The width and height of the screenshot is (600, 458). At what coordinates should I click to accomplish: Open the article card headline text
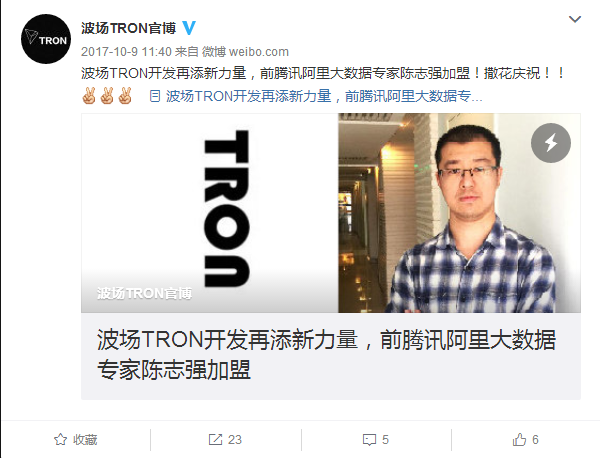(326, 354)
